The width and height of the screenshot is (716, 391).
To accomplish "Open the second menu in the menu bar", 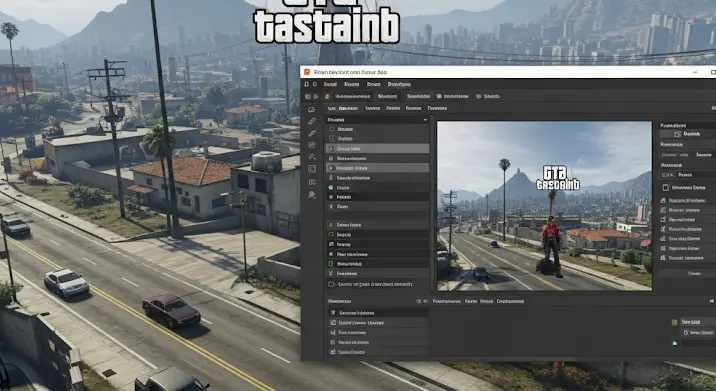I will coord(352,84).
